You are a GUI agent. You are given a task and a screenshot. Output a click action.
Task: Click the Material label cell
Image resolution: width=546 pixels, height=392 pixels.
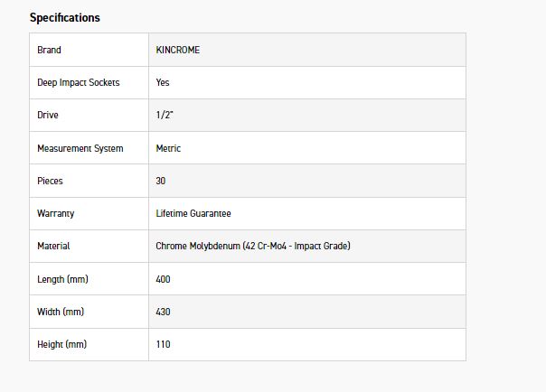coord(53,246)
